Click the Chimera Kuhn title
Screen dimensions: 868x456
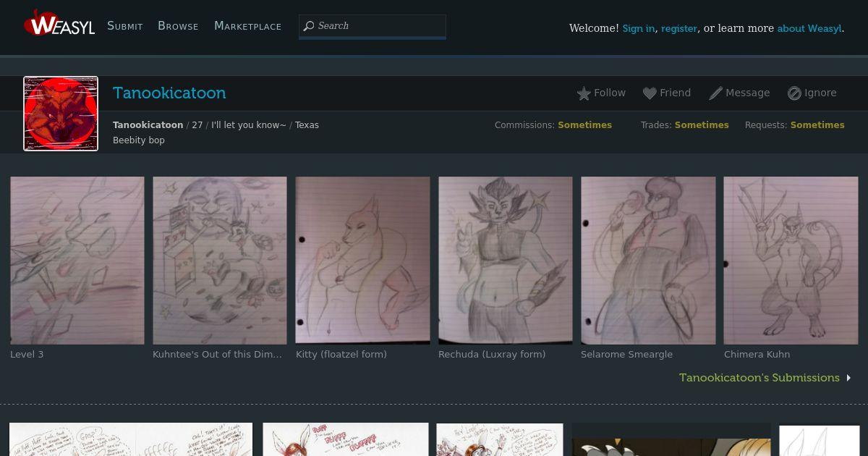pyautogui.click(x=757, y=355)
